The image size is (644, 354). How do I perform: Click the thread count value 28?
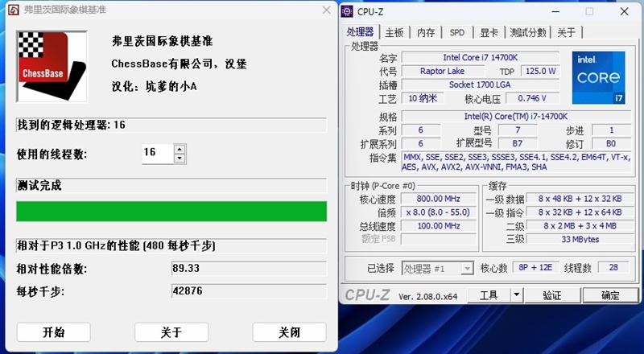(613, 267)
